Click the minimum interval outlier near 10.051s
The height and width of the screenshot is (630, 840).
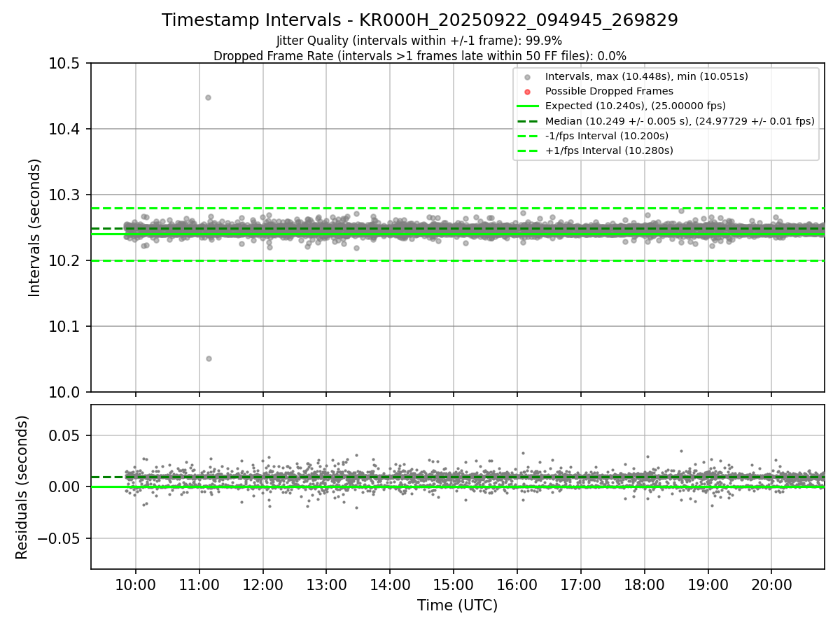(x=209, y=358)
